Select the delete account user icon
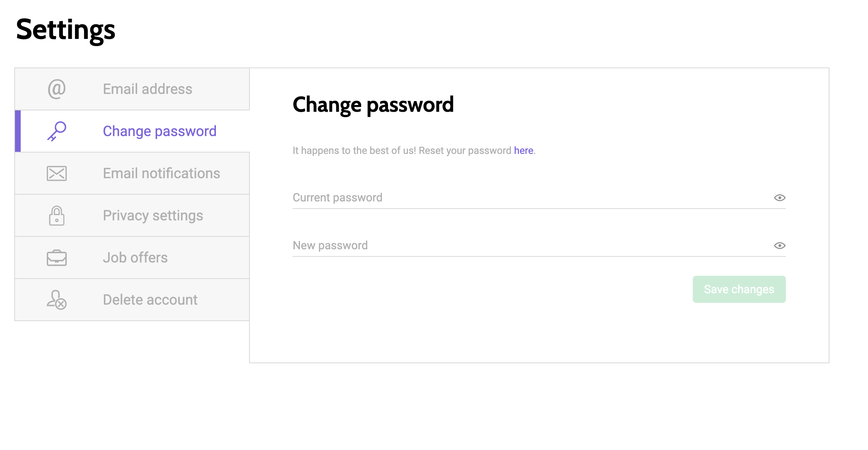 [x=56, y=299]
